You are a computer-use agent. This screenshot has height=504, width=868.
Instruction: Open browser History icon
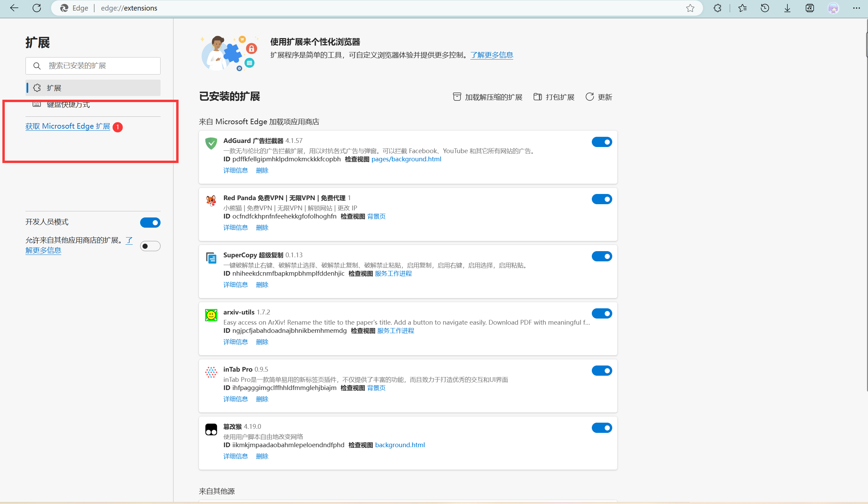pos(765,8)
